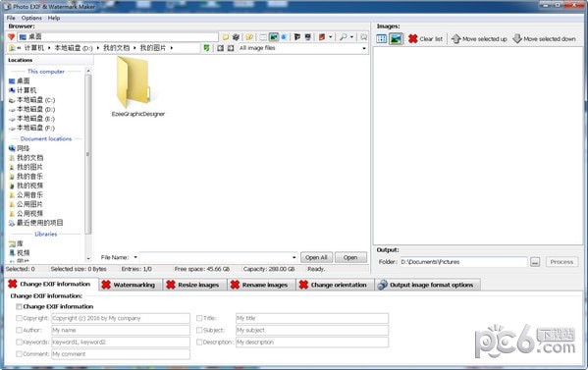Enable the main Change EXIF information checkbox
588x370 pixels.
[19, 306]
